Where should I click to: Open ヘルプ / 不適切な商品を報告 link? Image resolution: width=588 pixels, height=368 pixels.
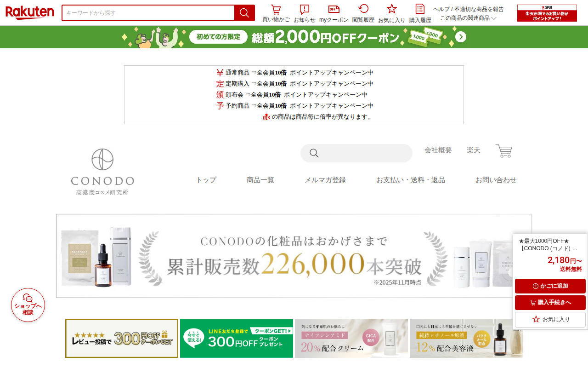pyautogui.click(x=469, y=9)
